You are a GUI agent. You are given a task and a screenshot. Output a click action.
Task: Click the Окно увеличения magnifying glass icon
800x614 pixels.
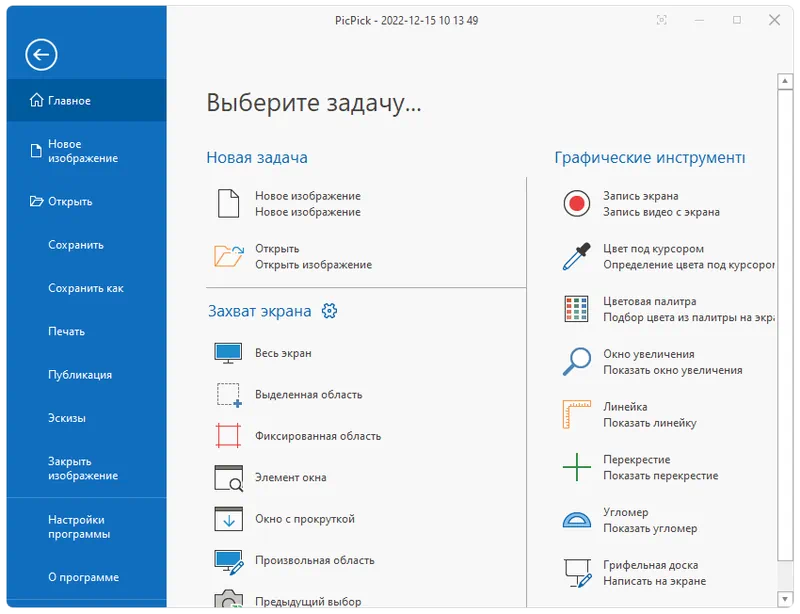[x=577, y=361]
